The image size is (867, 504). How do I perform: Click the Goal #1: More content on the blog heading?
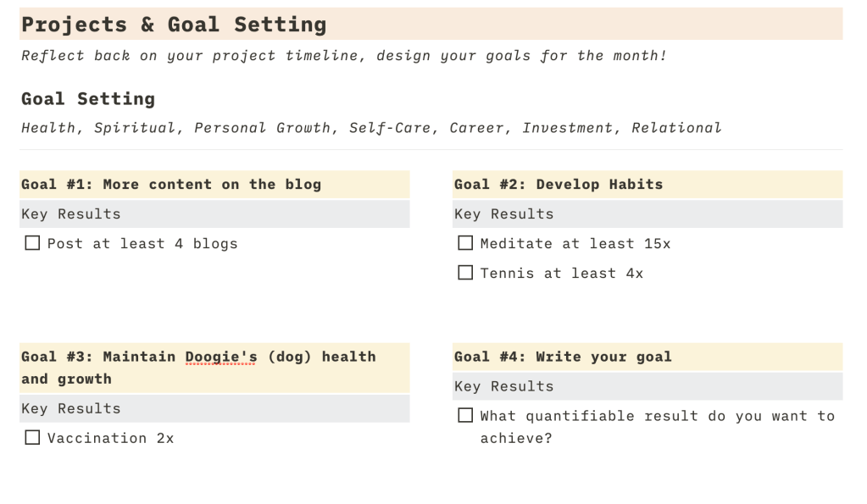(x=171, y=185)
